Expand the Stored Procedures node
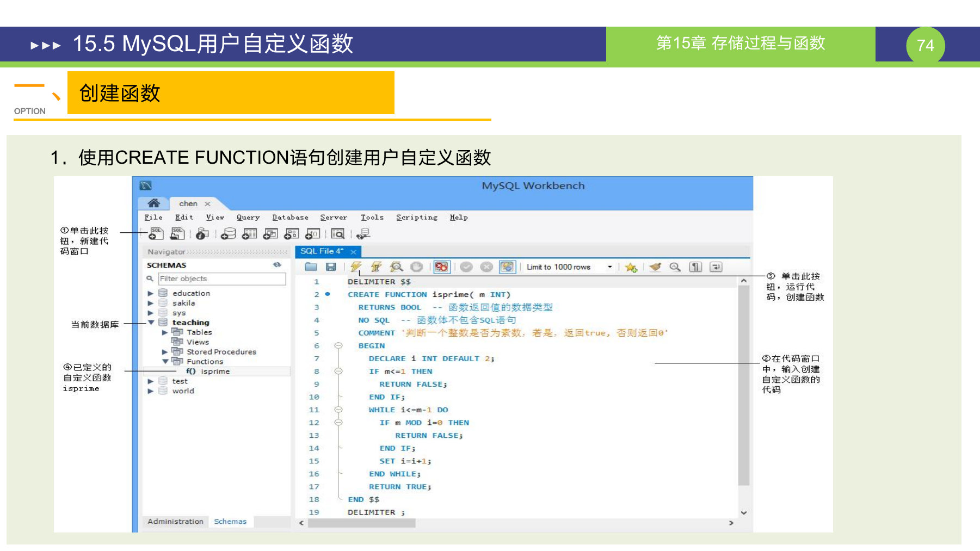The width and height of the screenshot is (980, 551). tap(165, 352)
